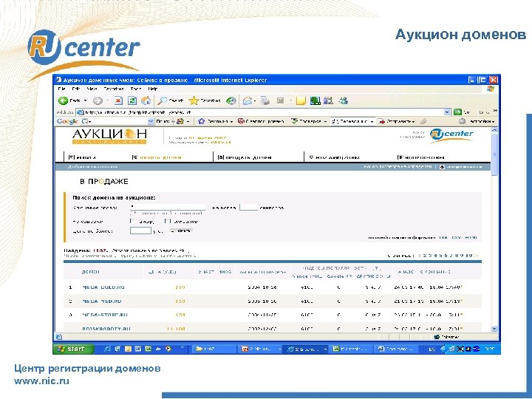This screenshot has height=399, width=532.
Task: Click the page scrollbar down arrow
Action: point(494,328)
